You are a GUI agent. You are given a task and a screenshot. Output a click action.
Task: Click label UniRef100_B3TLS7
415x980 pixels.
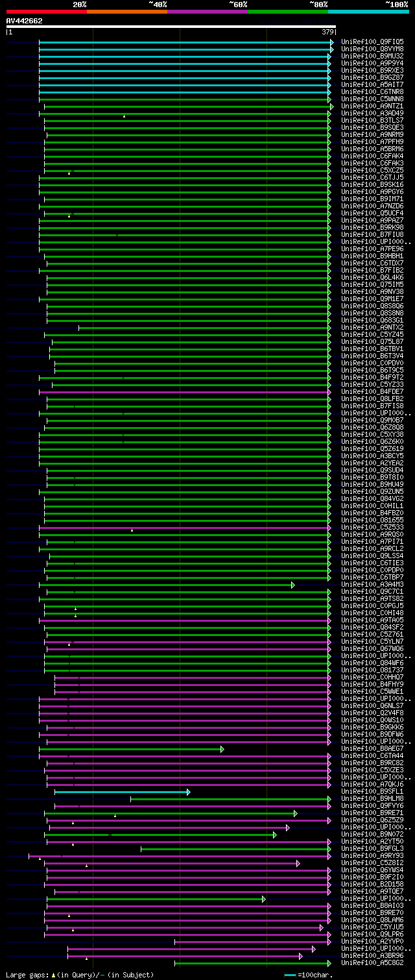(x=372, y=120)
